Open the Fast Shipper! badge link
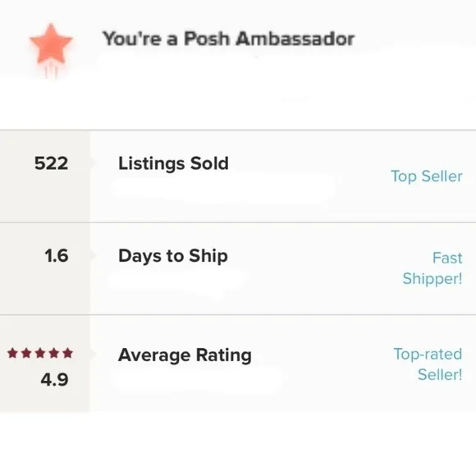Image resolution: width=476 pixels, height=476 pixels. click(433, 268)
